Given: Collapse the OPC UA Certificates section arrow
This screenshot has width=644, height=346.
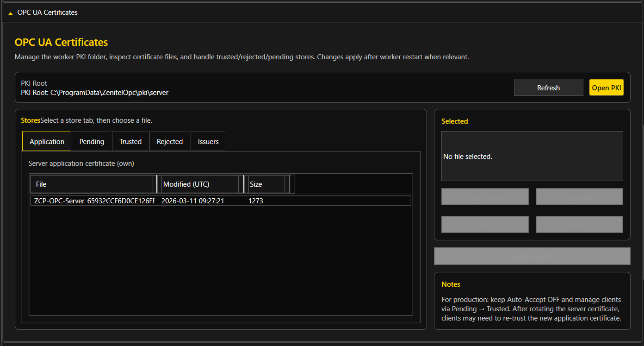Looking at the screenshot, I should (x=10, y=13).
